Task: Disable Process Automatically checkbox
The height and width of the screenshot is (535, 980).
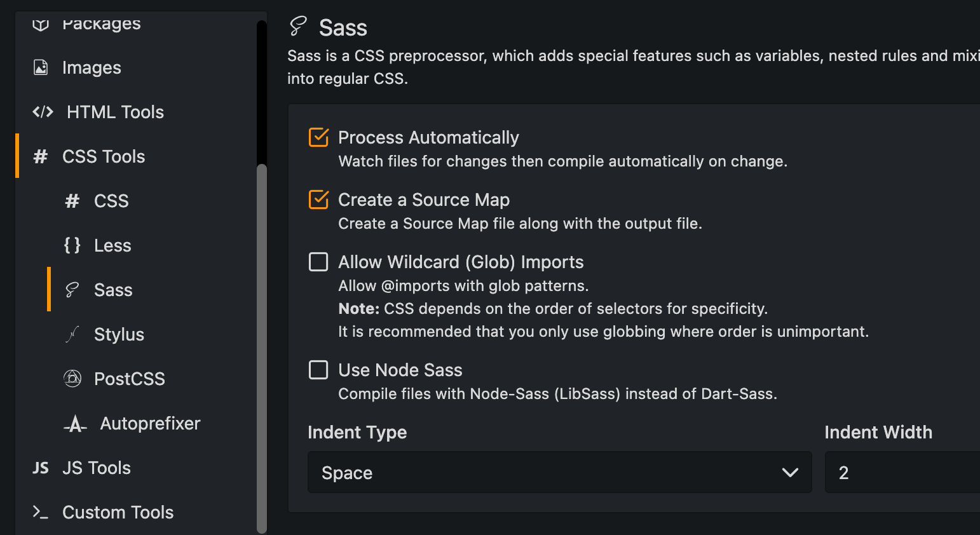Action: 318,137
